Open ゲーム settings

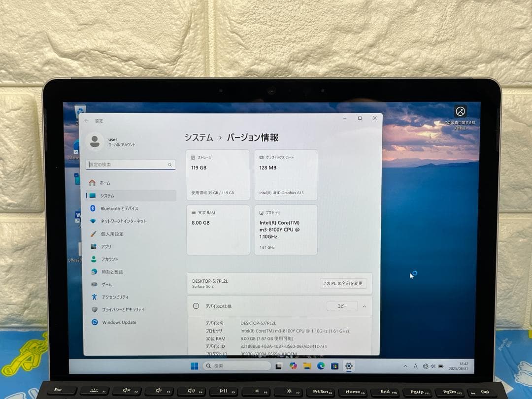105,285
